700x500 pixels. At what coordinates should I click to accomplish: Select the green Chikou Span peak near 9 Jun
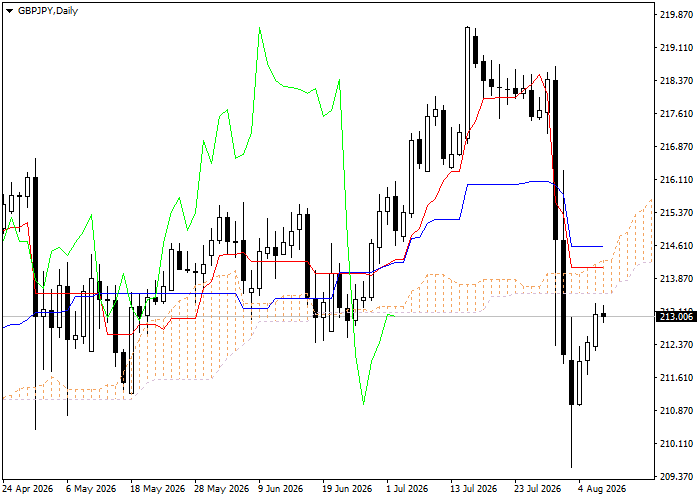[260, 29]
